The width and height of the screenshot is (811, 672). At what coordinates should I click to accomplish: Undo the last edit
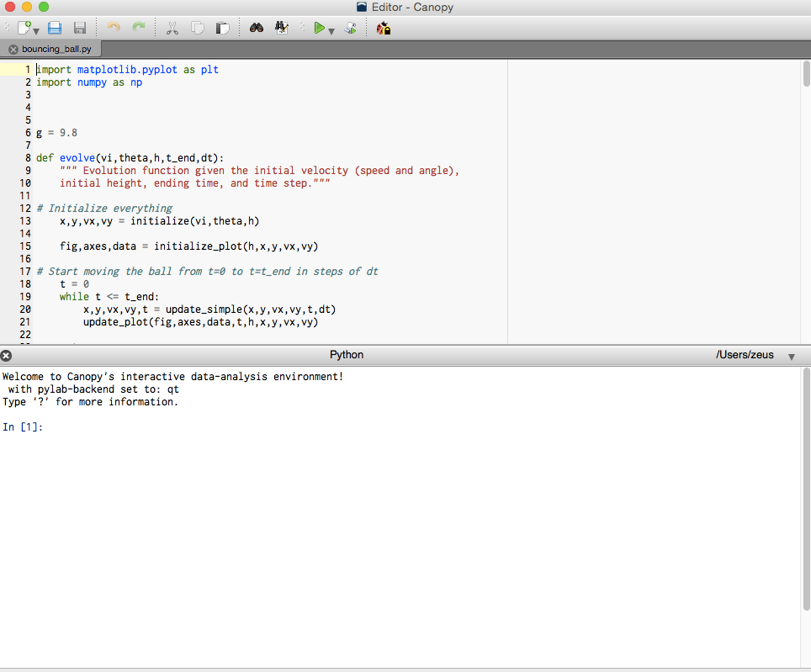[x=113, y=28]
